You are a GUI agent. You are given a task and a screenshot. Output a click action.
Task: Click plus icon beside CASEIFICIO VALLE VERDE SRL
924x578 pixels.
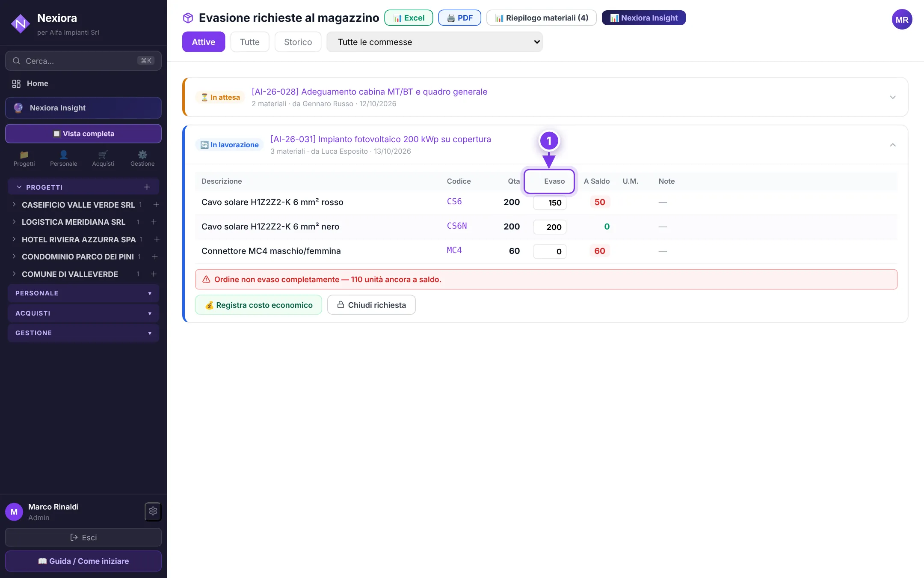point(156,205)
